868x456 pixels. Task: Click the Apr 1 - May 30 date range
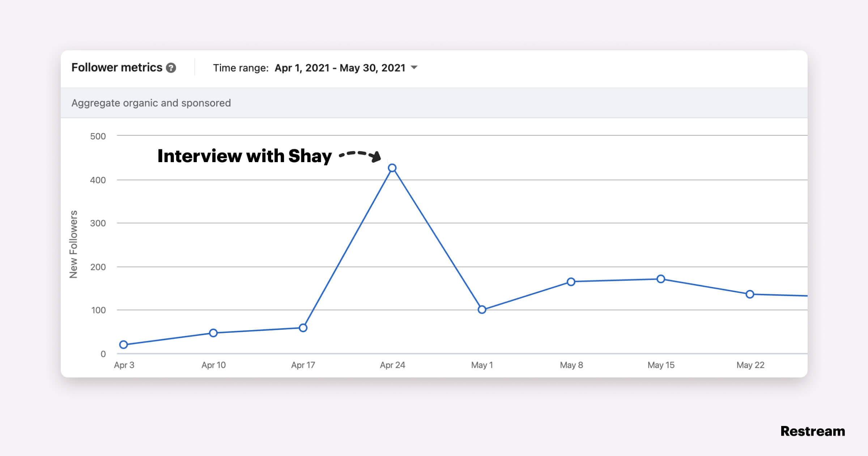(340, 68)
